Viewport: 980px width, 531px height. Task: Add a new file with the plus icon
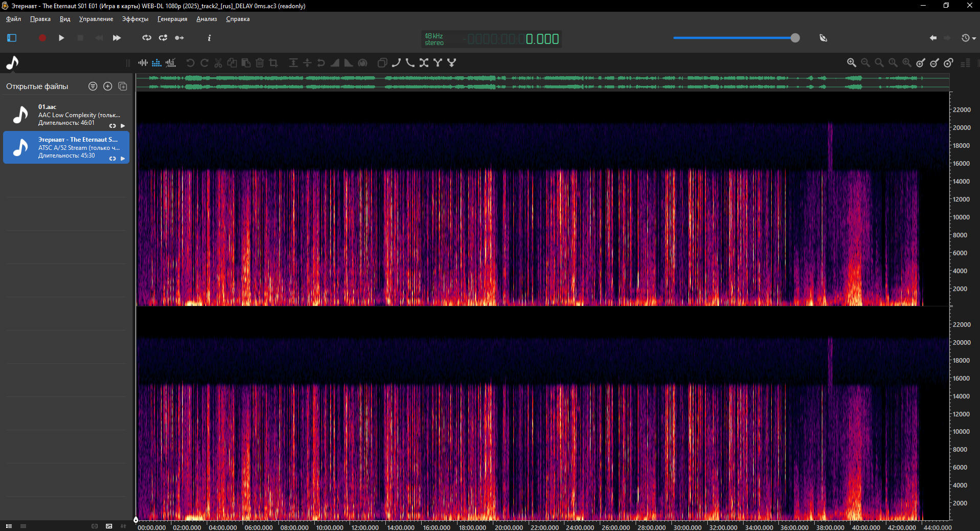(107, 86)
